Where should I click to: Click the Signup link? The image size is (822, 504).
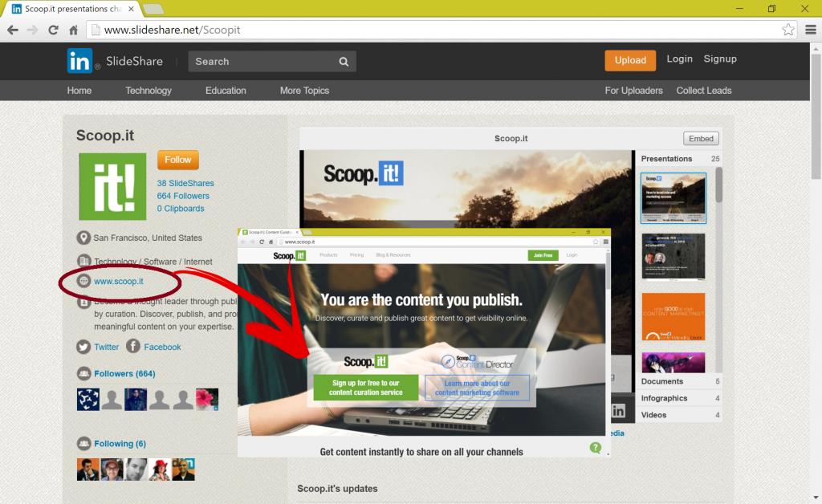[x=720, y=59]
